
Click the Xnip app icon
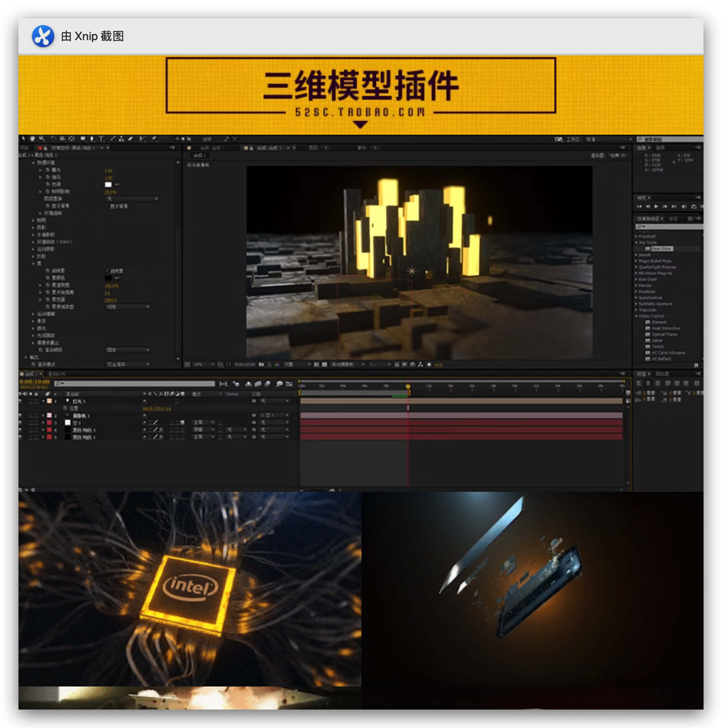point(43,36)
